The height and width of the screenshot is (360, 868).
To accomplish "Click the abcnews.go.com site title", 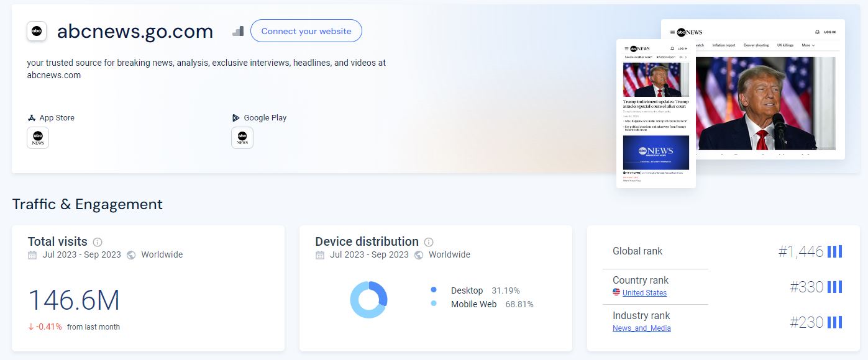I will point(135,31).
